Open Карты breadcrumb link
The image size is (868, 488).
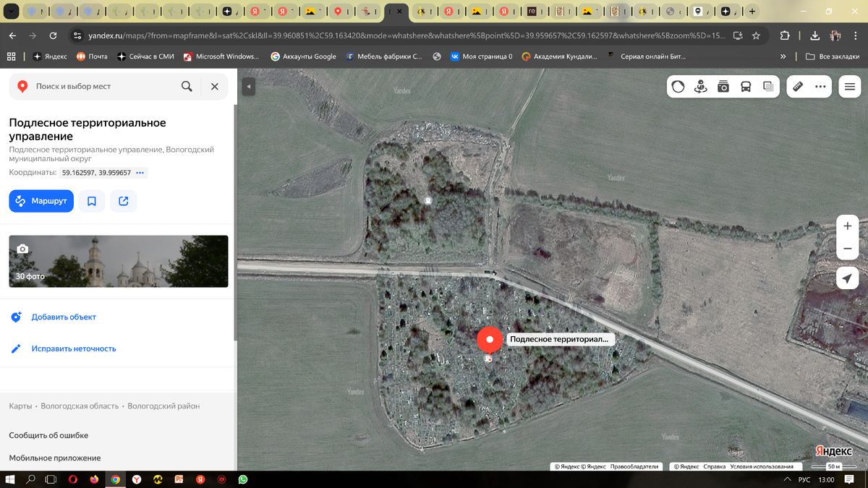coord(20,406)
